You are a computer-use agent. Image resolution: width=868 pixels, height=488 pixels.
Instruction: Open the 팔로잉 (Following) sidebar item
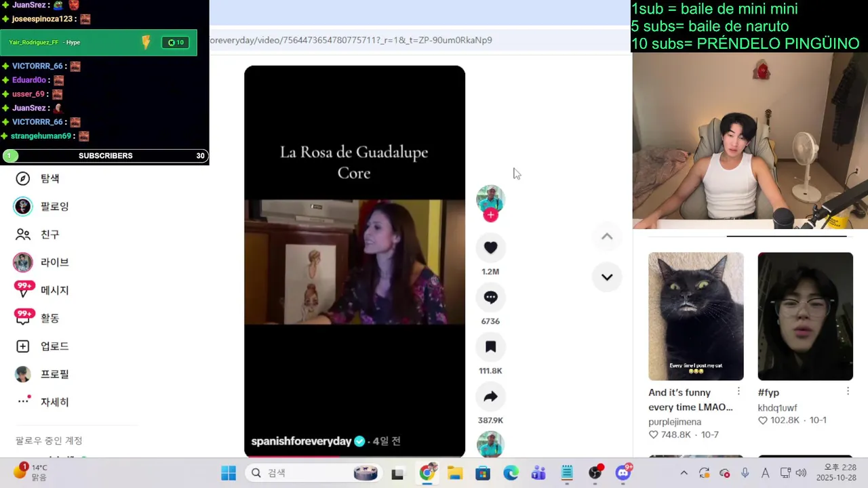tap(42, 206)
